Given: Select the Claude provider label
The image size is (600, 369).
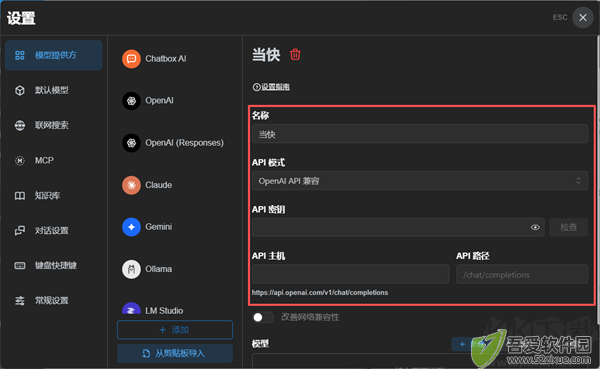Looking at the screenshot, I should [x=159, y=185].
